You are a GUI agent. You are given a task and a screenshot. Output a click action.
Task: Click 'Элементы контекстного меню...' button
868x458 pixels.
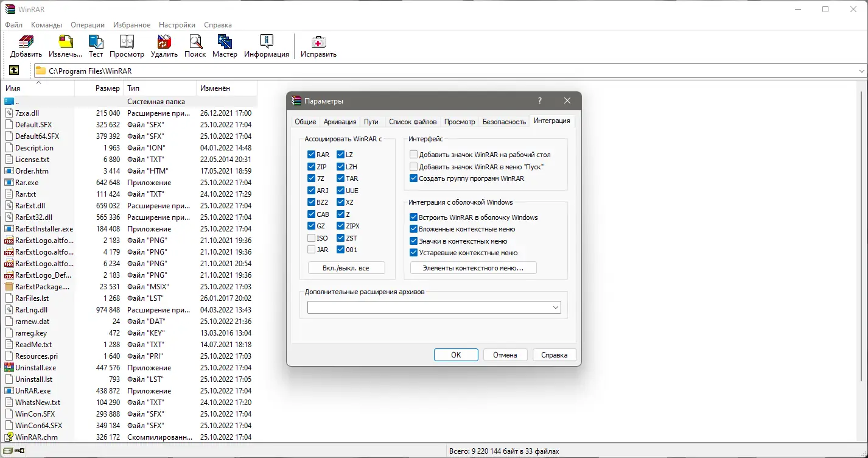coord(474,268)
